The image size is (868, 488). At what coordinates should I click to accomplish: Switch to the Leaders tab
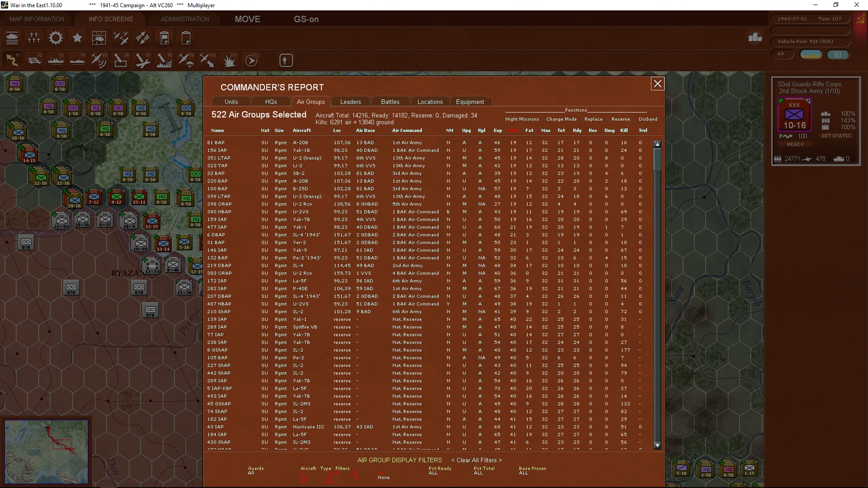click(x=350, y=102)
